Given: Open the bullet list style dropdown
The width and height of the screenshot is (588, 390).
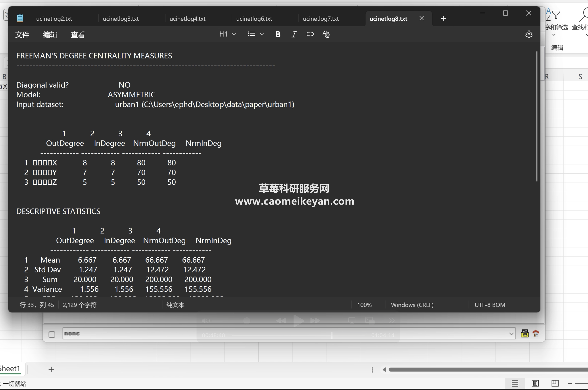Looking at the screenshot, I should [262, 34].
